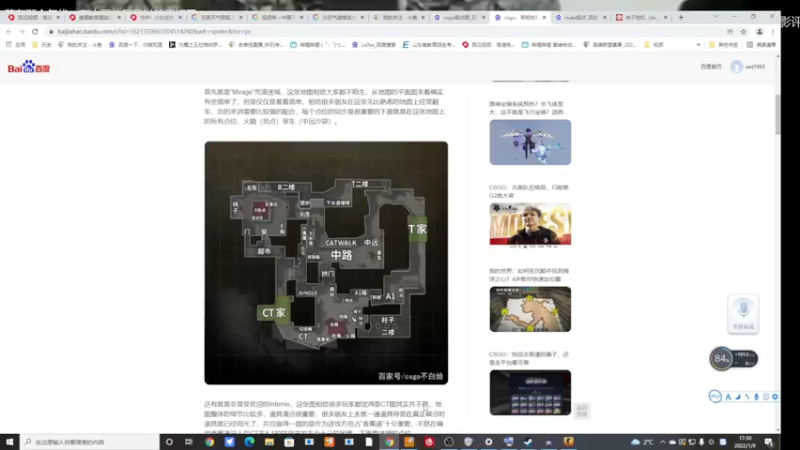This screenshot has height=450, width=800.
Task: Open Microsoft Edge from the taskbar
Action: click(249, 442)
